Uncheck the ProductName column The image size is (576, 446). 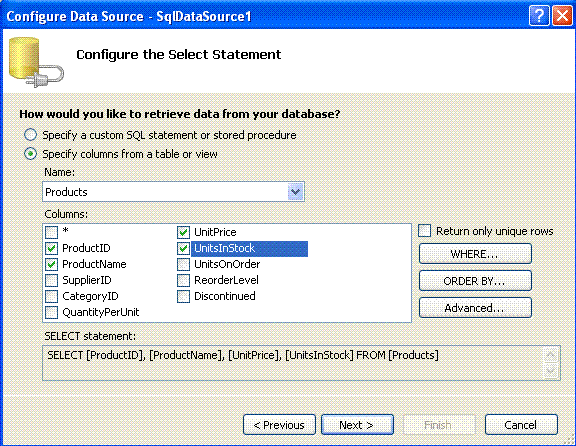[51, 264]
